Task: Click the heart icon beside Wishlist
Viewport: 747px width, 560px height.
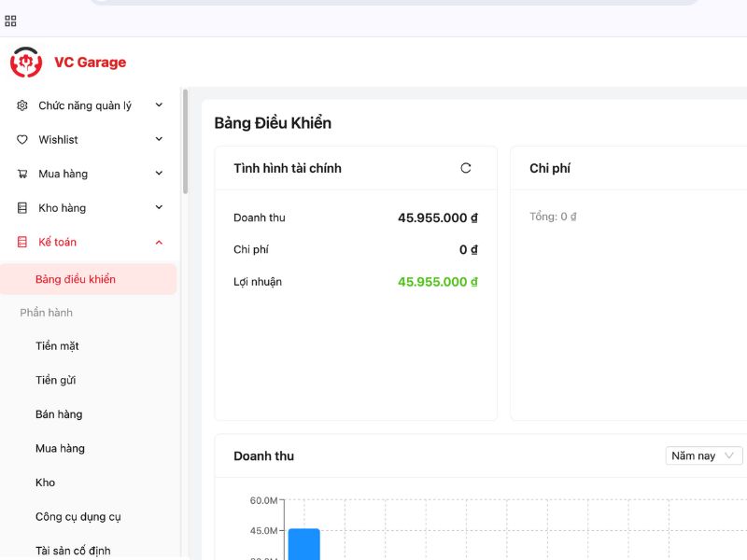Action: 22,140
